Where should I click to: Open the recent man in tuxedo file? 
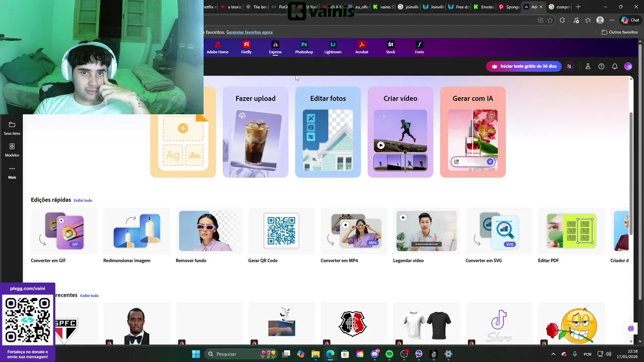(x=137, y=324)
